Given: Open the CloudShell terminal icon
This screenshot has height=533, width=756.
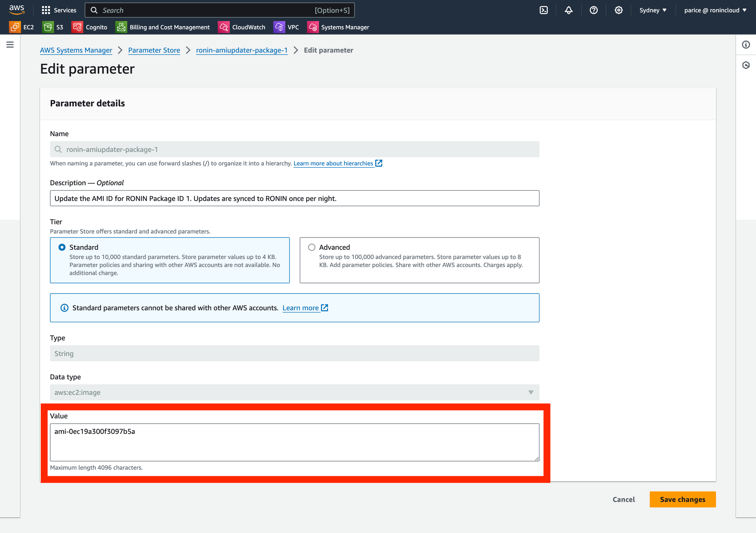Looking at the screenshot, I should click(544, 10).
